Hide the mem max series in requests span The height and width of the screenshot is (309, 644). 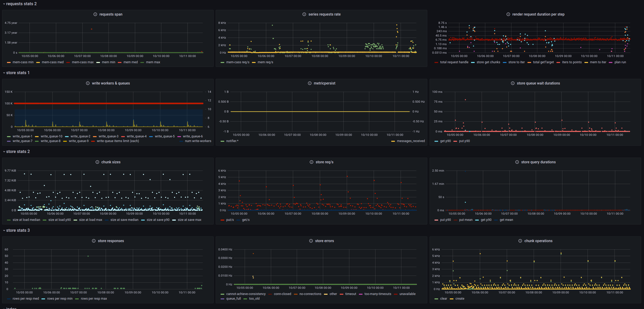point(153,62)
